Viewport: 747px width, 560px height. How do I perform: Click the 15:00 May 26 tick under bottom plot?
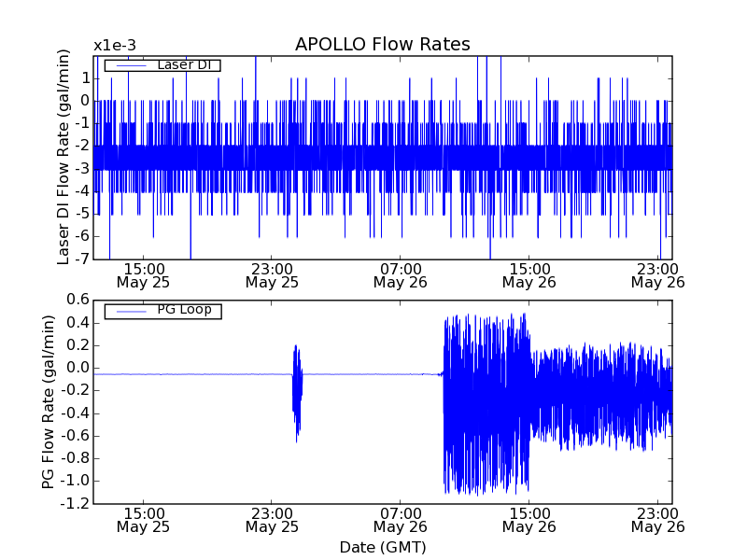click(529, 519)
